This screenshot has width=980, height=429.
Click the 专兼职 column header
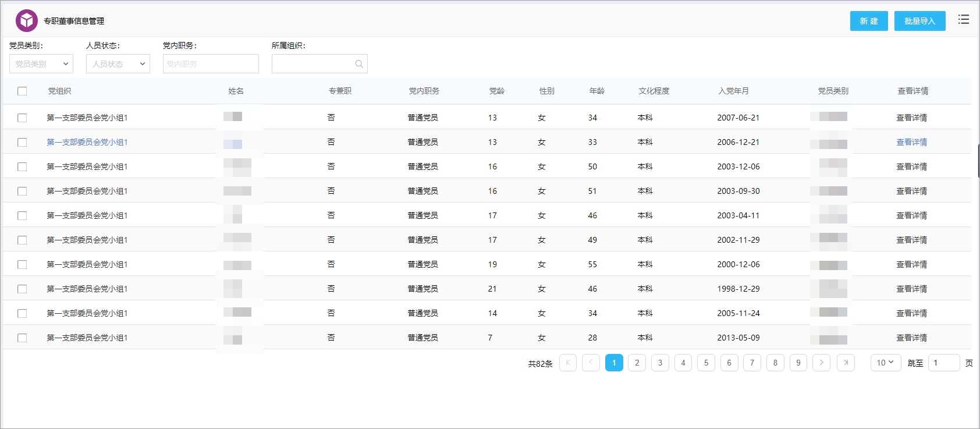pyautogui.click(x=340, y=91)
